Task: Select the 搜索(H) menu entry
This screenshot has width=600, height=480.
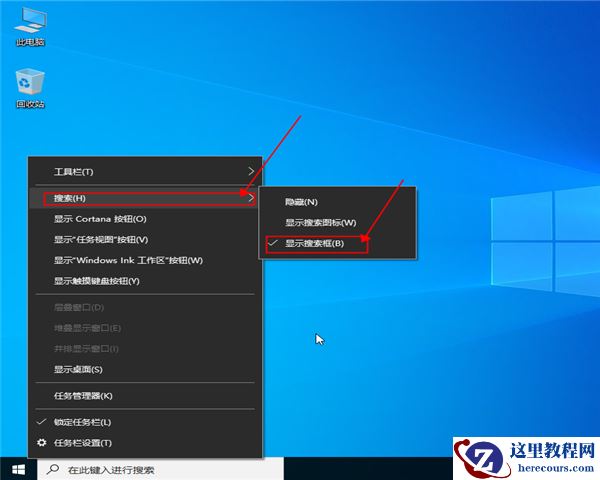Action: click(x=145, y=198)
